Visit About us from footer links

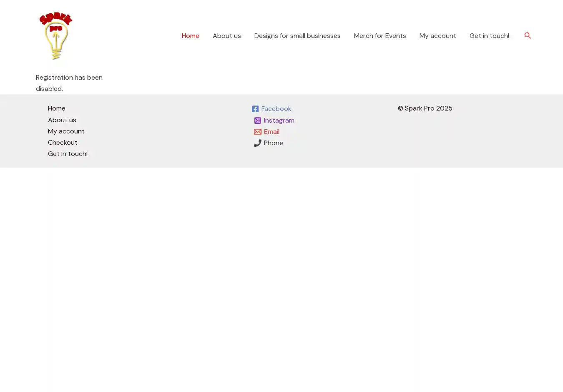pyautogui.click(x=62, y=120)
